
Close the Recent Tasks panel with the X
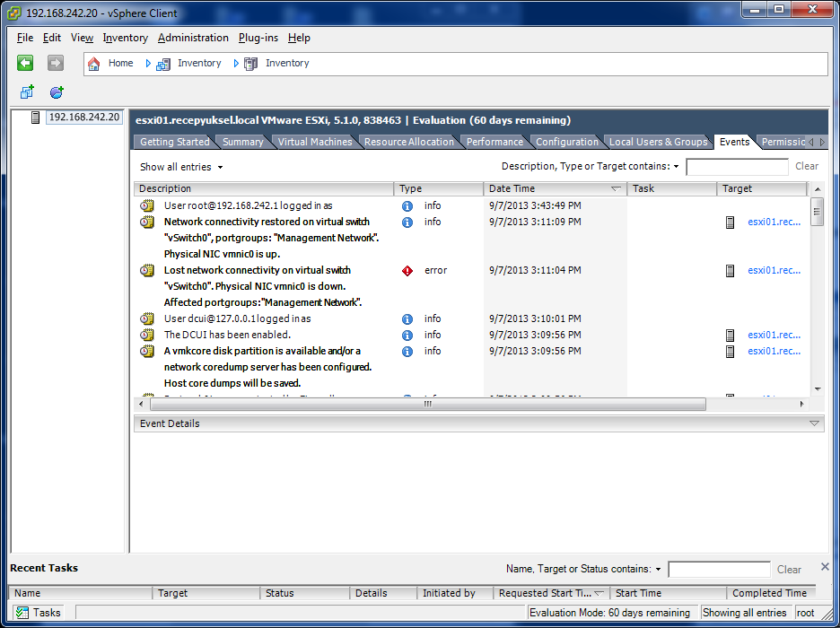point(825,566)
